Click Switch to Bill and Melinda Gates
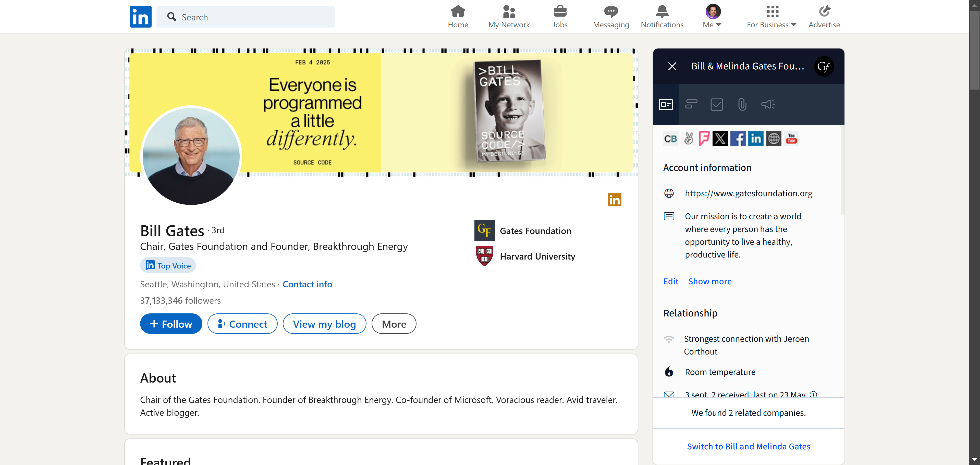The width and height of the screenshot is (980, 465). 748,446
